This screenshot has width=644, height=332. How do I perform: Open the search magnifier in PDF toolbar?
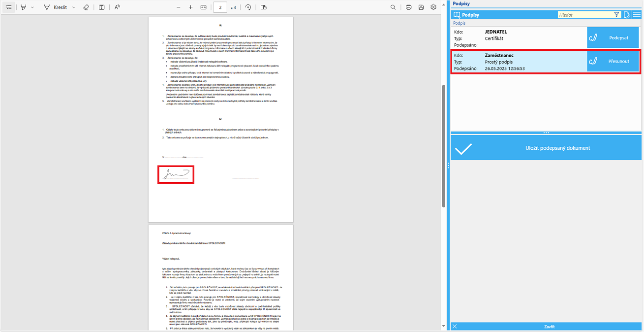(x=393, y=7)
